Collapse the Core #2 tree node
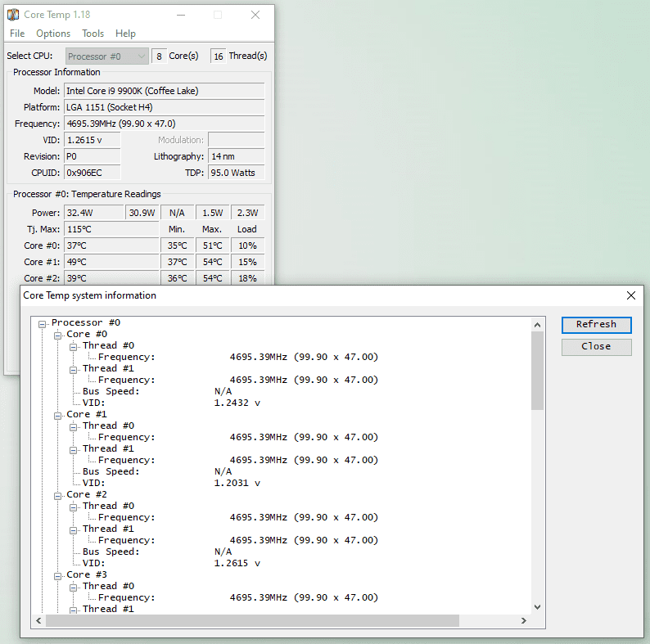The image size is (650, 644). point(58,496)
